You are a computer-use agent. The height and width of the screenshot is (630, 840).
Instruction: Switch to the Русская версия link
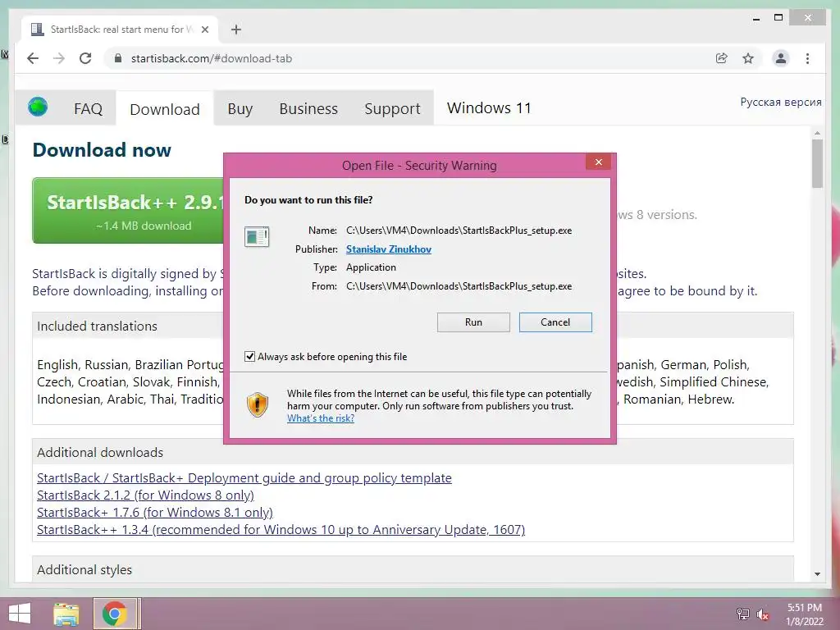[781, 102]
